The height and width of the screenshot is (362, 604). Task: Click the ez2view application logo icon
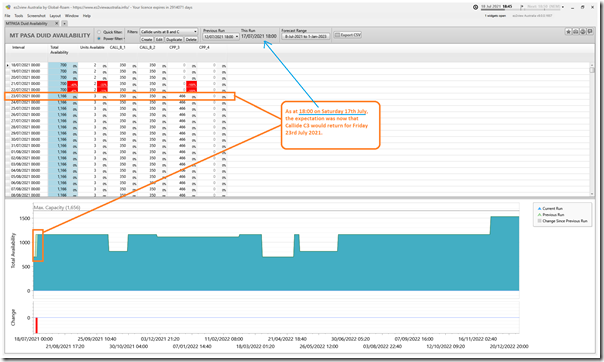[x=8, y=7]
